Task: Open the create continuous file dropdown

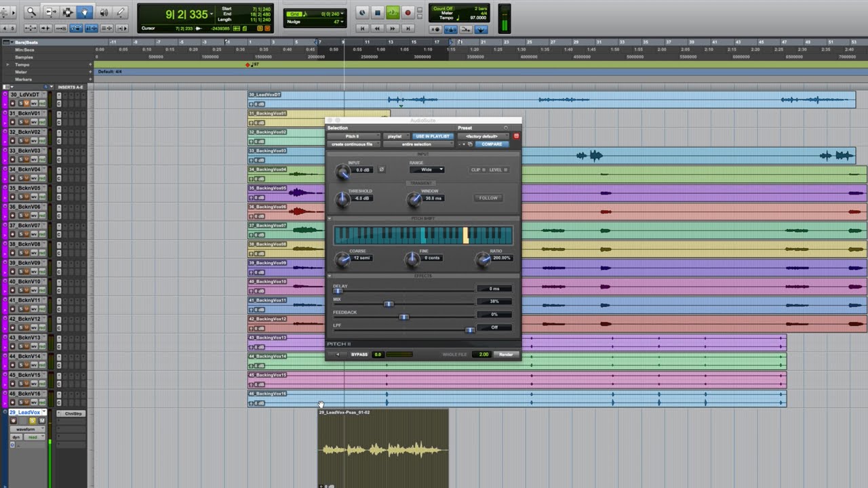Action: click(x=352, y=144)
